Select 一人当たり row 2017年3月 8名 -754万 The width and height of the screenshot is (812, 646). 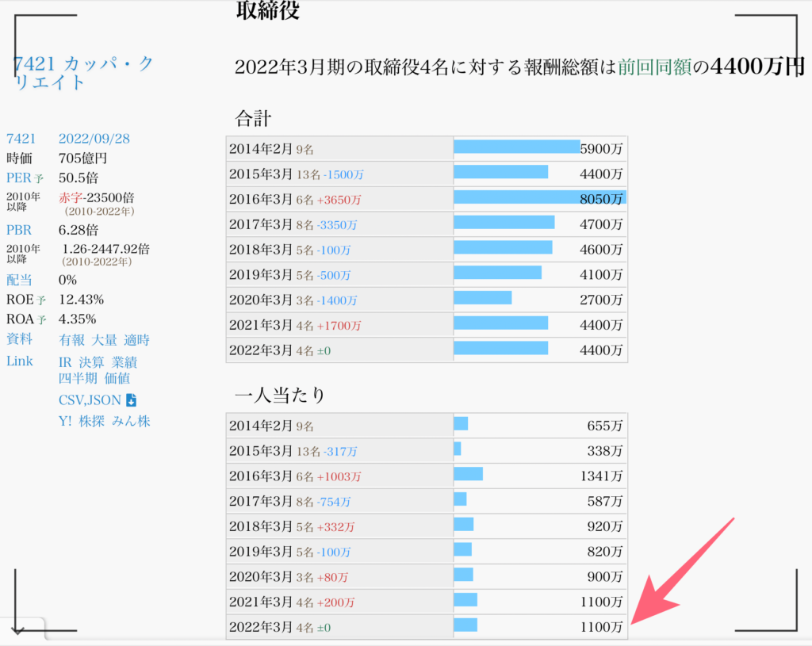pyautogui.click(x=427, y=502)
